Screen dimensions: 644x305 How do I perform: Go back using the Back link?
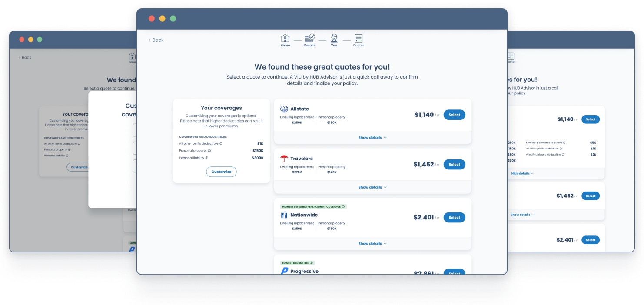pyautogui.click(x=156, y=40)
